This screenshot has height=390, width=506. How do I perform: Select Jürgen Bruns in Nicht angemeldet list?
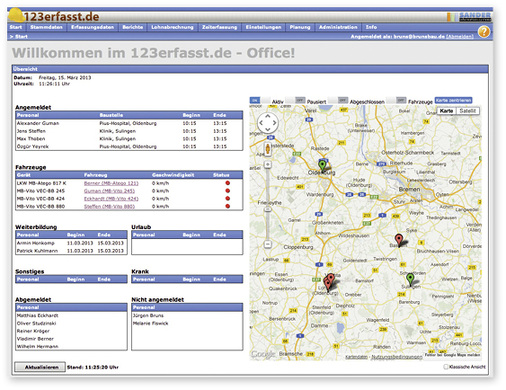pos(148,315)
